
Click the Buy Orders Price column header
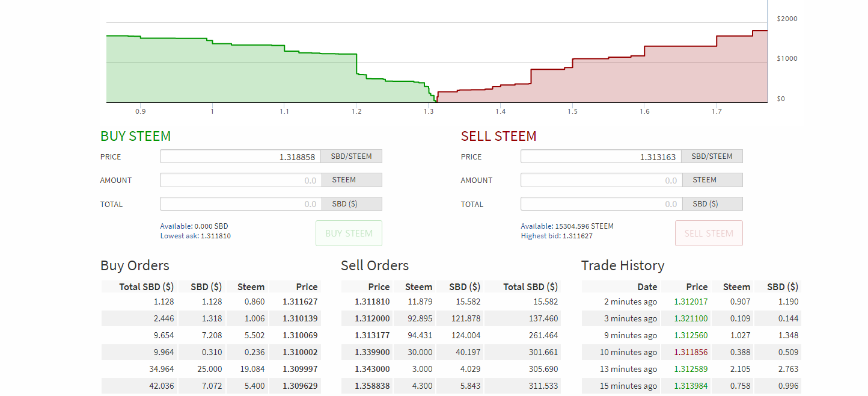click(307, 286)
